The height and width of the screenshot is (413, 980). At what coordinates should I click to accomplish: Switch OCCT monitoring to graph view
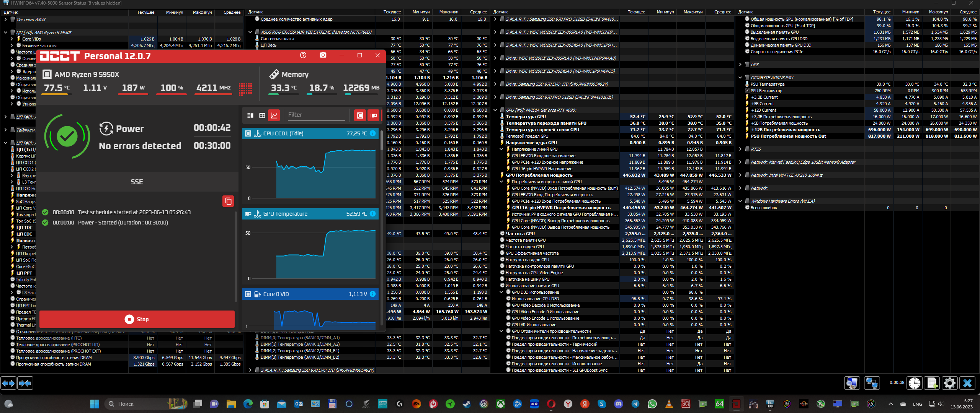tap(274, 115)
